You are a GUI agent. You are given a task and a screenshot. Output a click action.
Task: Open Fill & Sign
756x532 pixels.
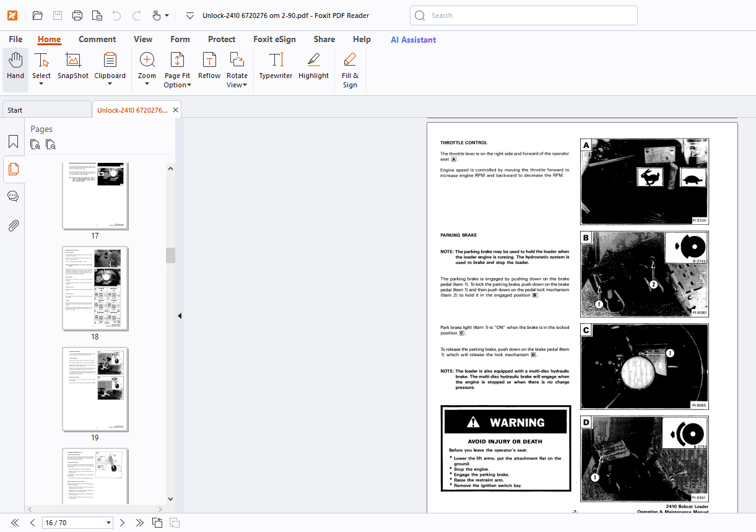(350, 70)
